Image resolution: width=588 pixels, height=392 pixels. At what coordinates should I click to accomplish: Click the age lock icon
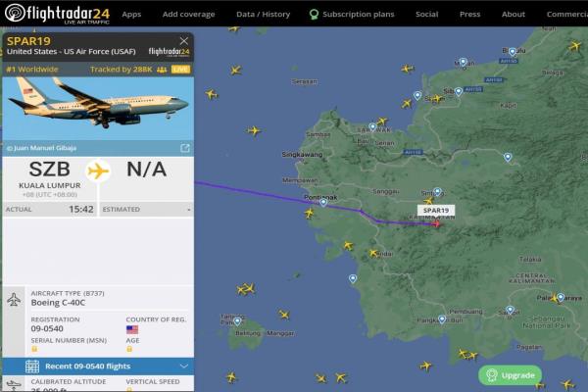click(129, 349)
